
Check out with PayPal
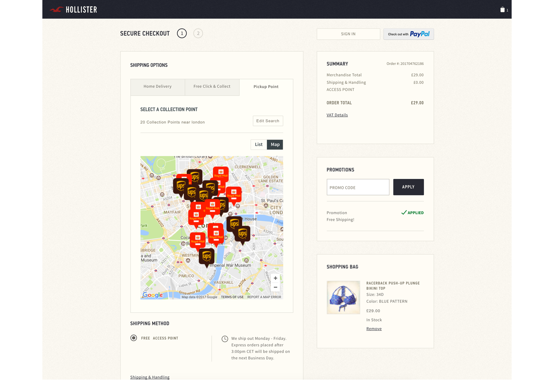[409, 34]
